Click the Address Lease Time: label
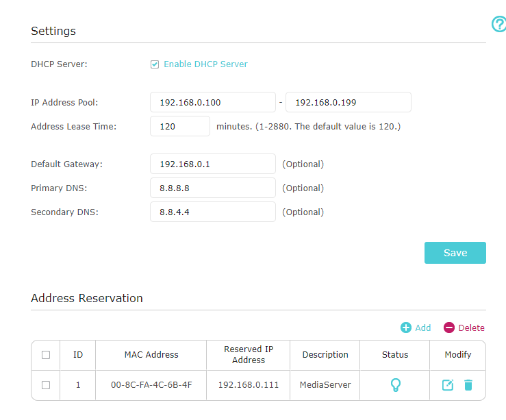 click(x=73, y=126)
